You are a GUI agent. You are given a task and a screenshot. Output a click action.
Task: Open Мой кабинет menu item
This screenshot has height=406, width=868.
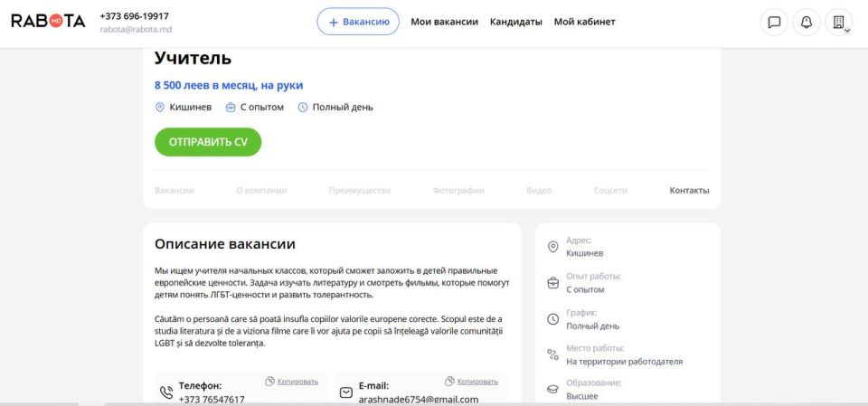tap(585, 22)
